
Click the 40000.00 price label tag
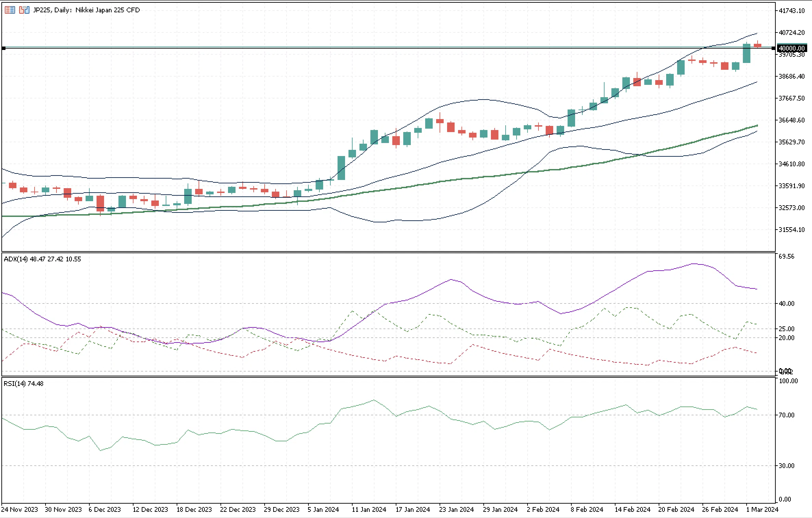792,48
